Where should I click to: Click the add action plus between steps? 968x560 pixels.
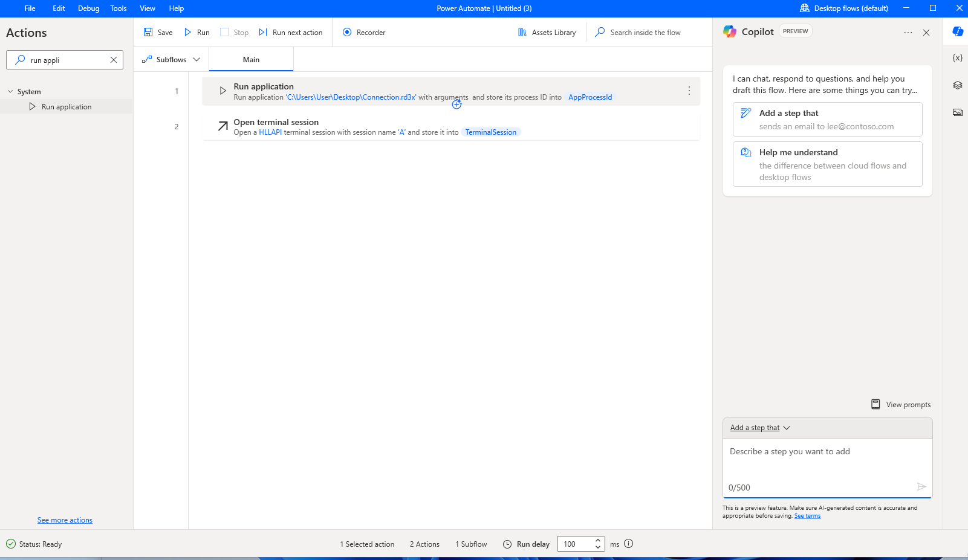pos(456,105)
